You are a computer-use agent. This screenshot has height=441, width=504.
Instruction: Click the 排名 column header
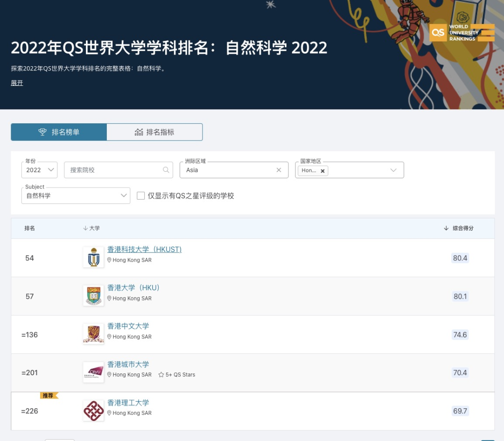point(29,228)
